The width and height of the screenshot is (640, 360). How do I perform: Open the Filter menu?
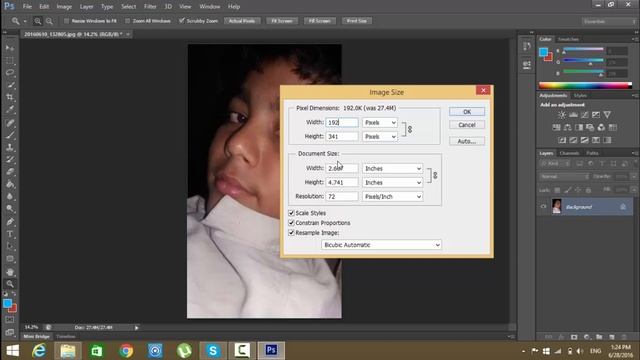150,7
